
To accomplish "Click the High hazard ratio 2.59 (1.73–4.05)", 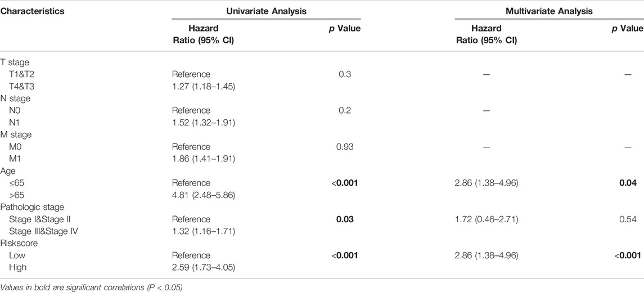I will pyautogui.click(x=203, y=267).
